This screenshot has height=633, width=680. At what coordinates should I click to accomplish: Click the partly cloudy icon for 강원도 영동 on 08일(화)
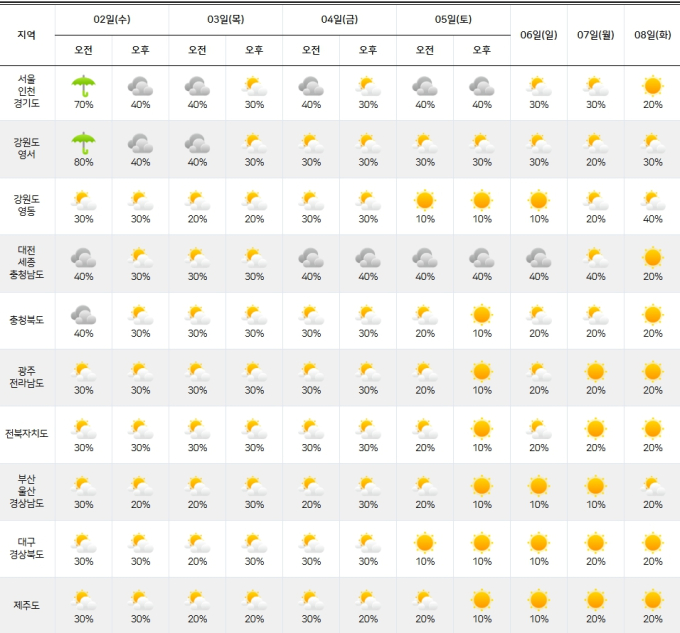[652, 200]
